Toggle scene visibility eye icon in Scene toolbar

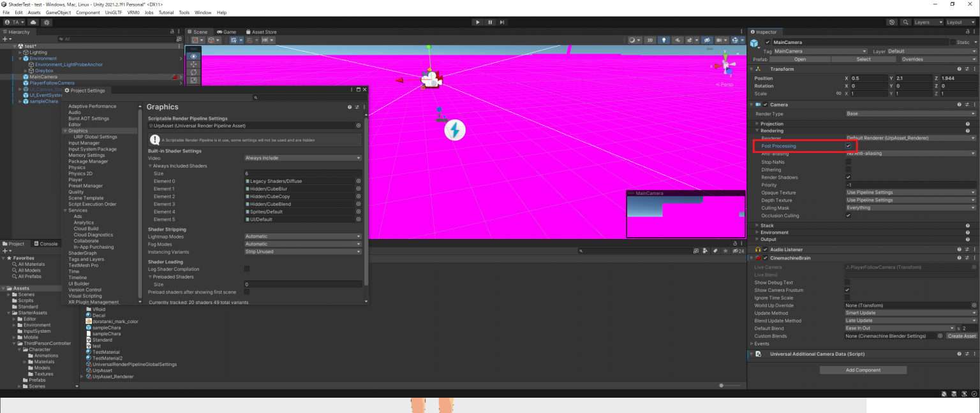708,40
